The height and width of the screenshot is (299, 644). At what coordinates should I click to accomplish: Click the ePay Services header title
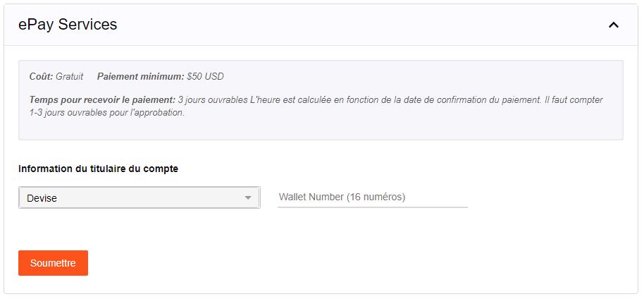point(68,25)
